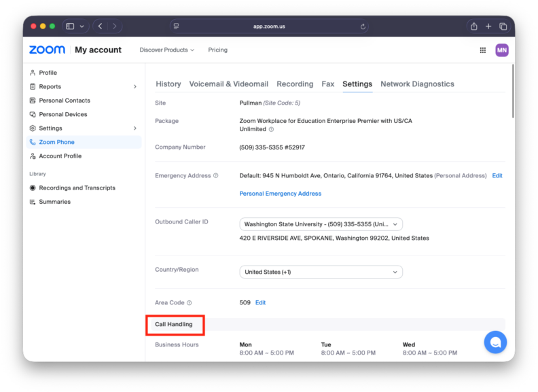Switch to the Voicemail & Videomail tab
The height and width of the screenshot is (392, 538).
228,84
